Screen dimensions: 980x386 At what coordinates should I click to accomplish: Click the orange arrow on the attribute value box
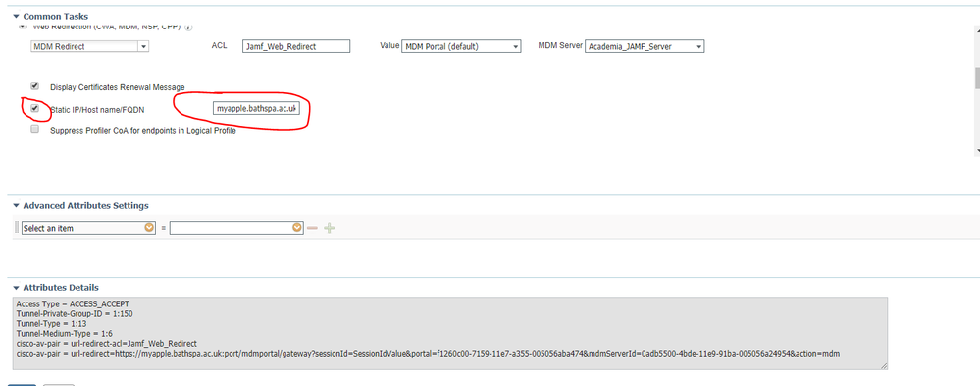coord(298,228)
